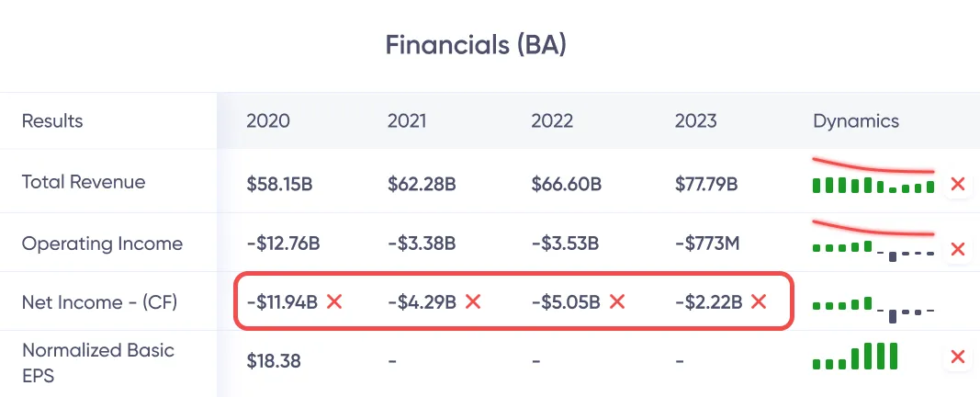Click the Total Revenue row label
Viewport: 980px width, 397px height.
click(x=84, y=182)
